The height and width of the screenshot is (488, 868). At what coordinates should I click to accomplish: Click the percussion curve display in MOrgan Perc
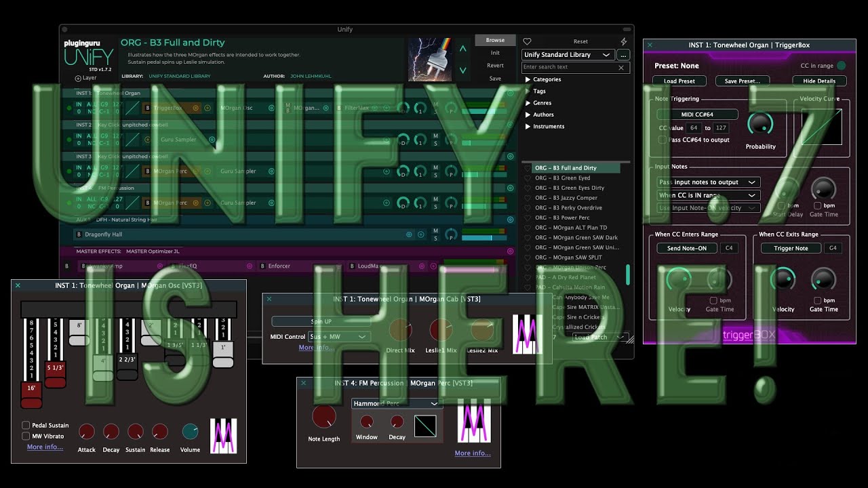425,426
